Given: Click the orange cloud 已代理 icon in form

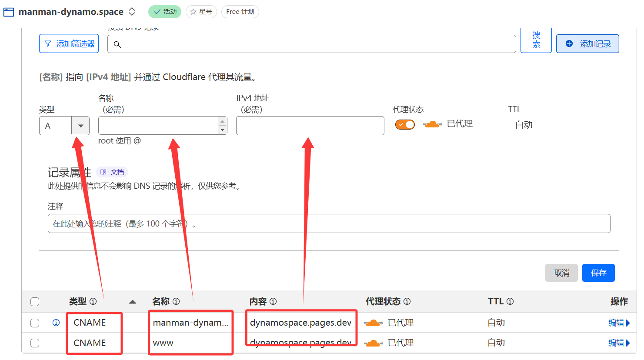Looking at the screenshot, I should tap(432, 124).
